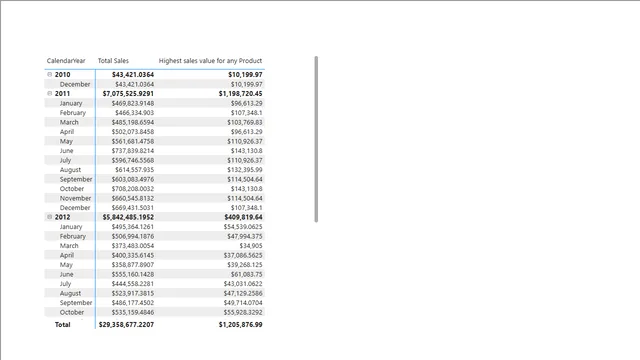Click the $132,395.99 highest value cell

(245, 170)
